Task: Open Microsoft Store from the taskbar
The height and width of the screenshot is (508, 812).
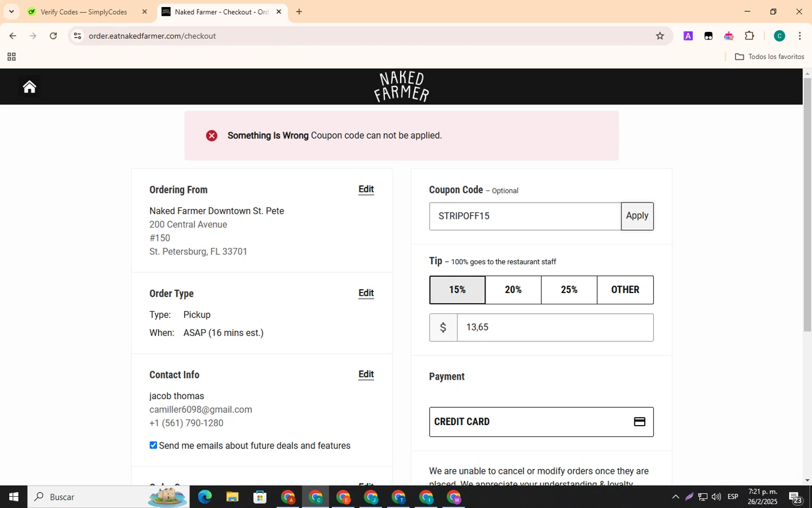Action: pos(260,497)
